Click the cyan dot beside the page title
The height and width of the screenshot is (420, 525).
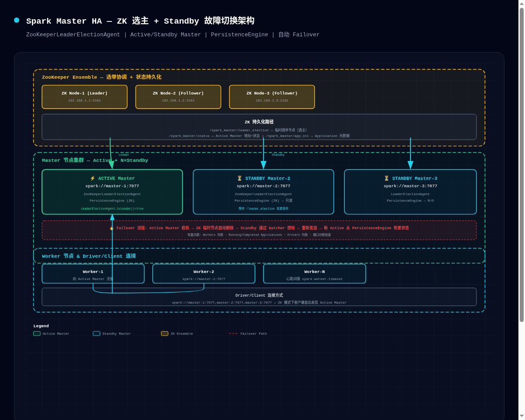pos(17,20)
